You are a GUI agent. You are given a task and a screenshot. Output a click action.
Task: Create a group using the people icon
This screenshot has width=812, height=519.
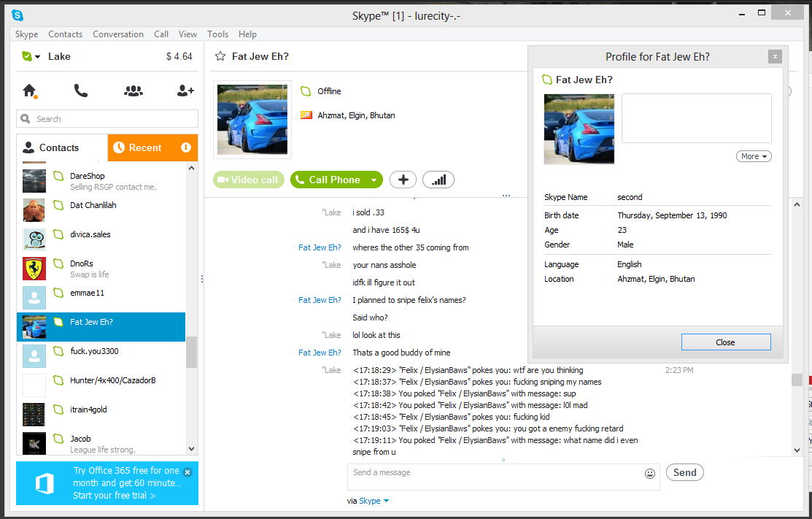tap(133, 91)
